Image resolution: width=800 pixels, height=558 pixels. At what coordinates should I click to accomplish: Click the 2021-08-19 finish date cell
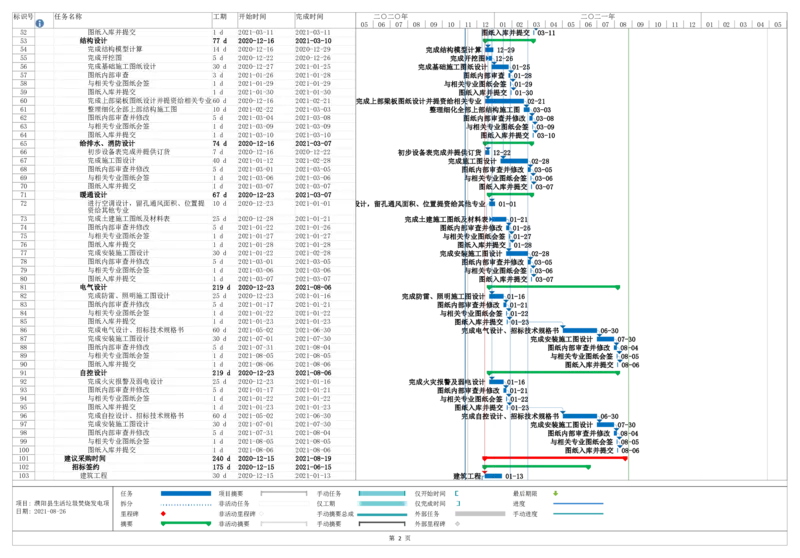click(313, 458)
